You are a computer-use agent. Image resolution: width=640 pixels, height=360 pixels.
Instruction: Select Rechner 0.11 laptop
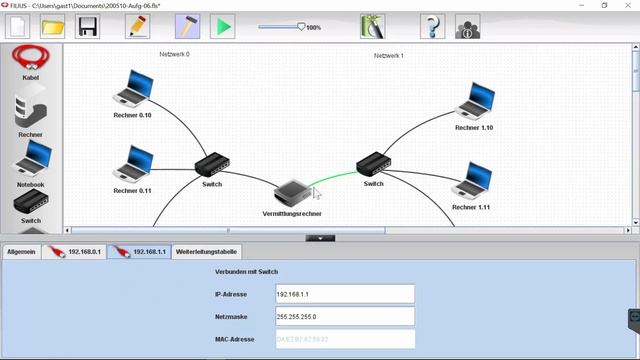(x=133, y=163)
